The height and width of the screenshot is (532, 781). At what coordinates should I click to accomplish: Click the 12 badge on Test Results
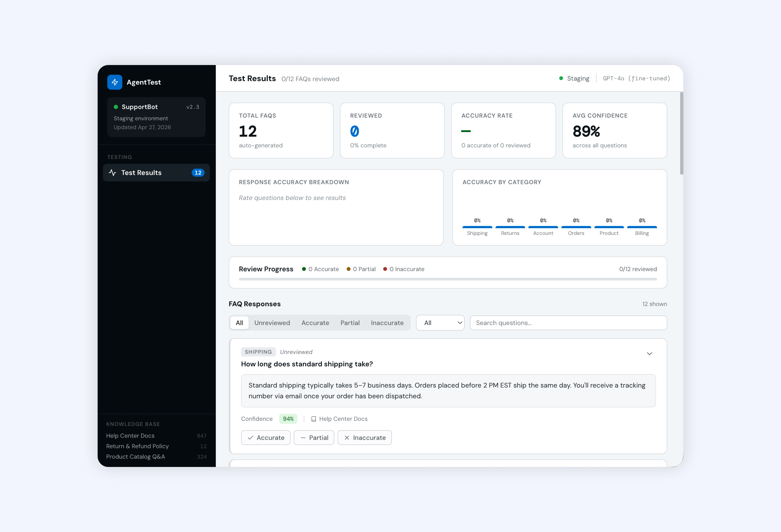198,173
